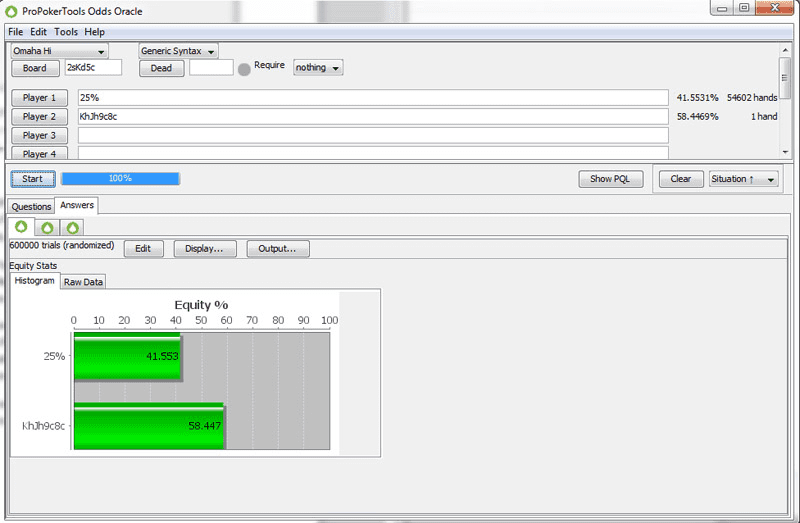Open the Require 'nothing' dropdown

318,68
